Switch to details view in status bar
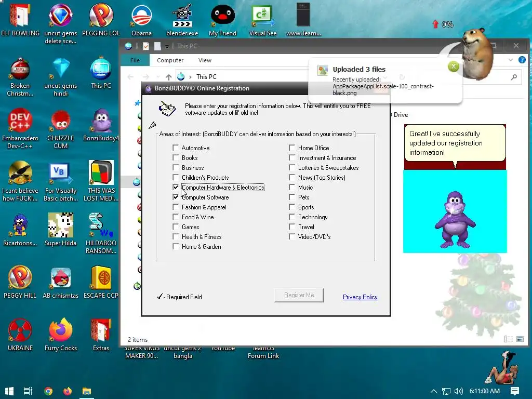The height and width of the screenshot is (399, 532). coord(509,339)
